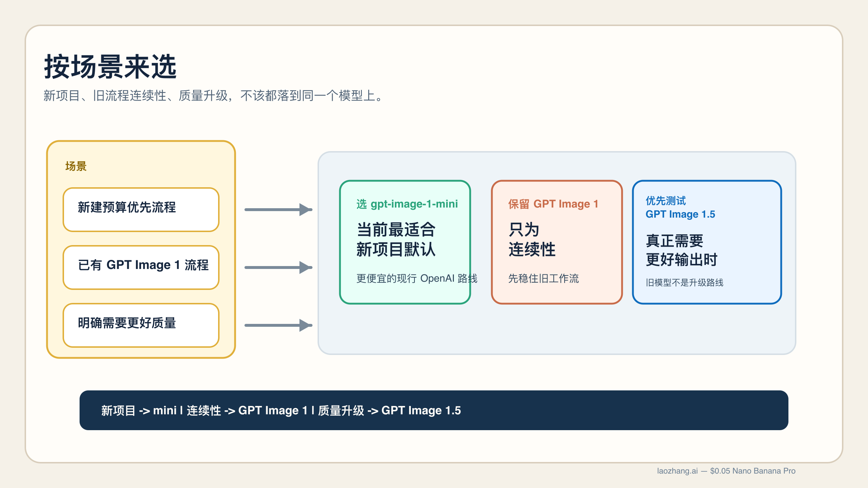
Task: Click the bottom gray arrow
Action: pyautogui.click(x=278, y=325)
